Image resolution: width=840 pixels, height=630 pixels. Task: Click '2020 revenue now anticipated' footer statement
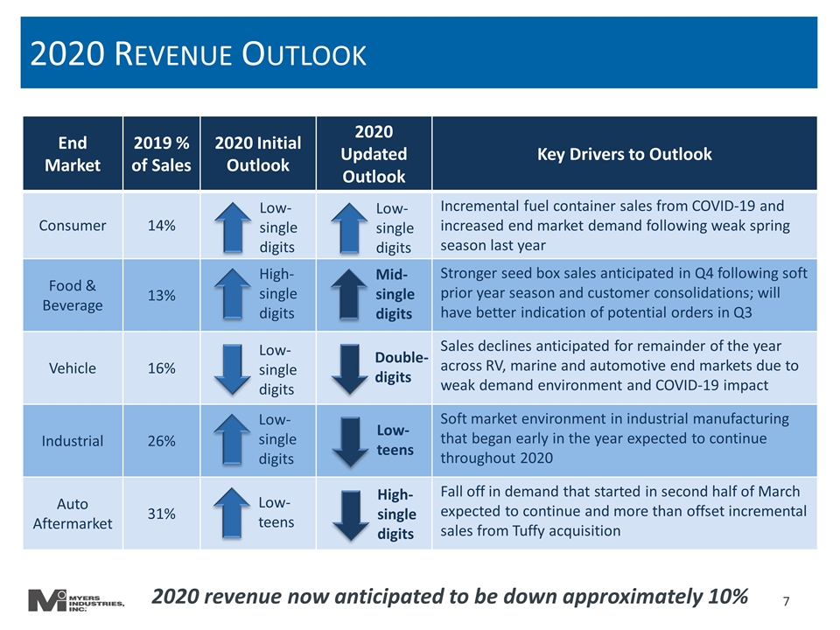coord(450,596)
